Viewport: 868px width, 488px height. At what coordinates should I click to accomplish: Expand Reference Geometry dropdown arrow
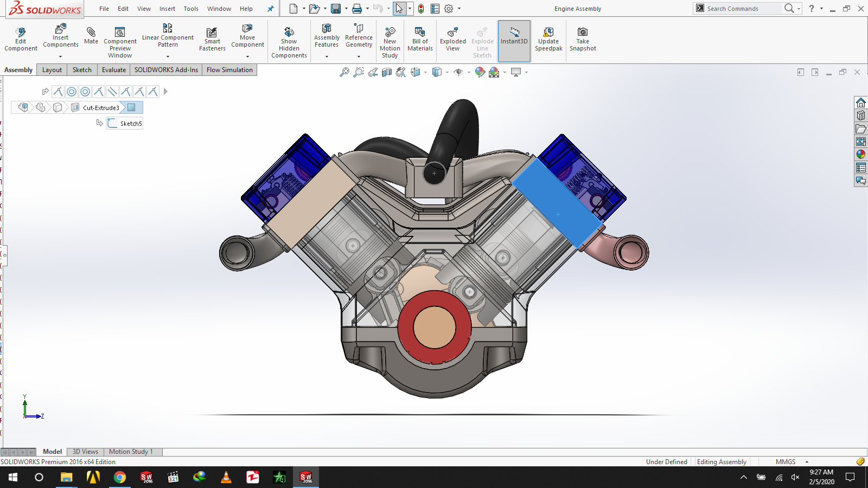click(x=359, y=56)
